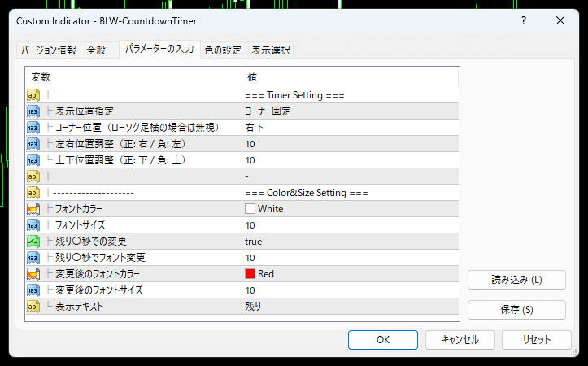588x366 pixels.
Task: Select the 残り〇秒での変更 variable name
Action: (91, 242)
